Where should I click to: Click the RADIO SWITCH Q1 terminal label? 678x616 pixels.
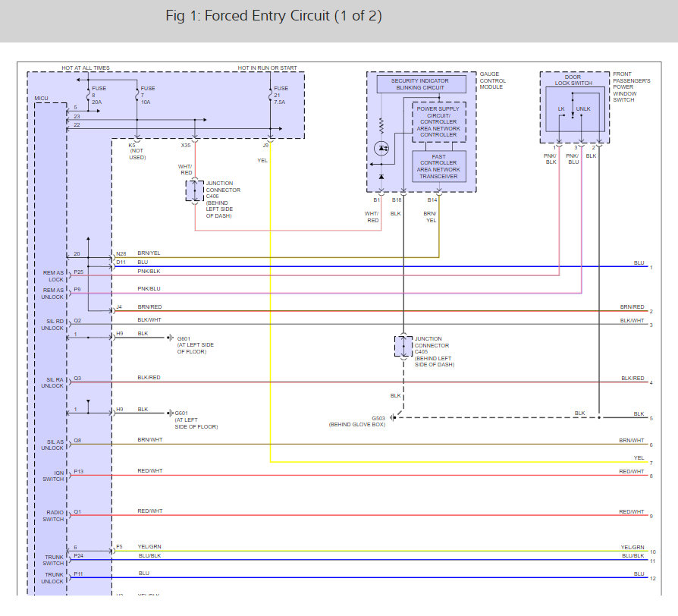(x=77, y=512)
